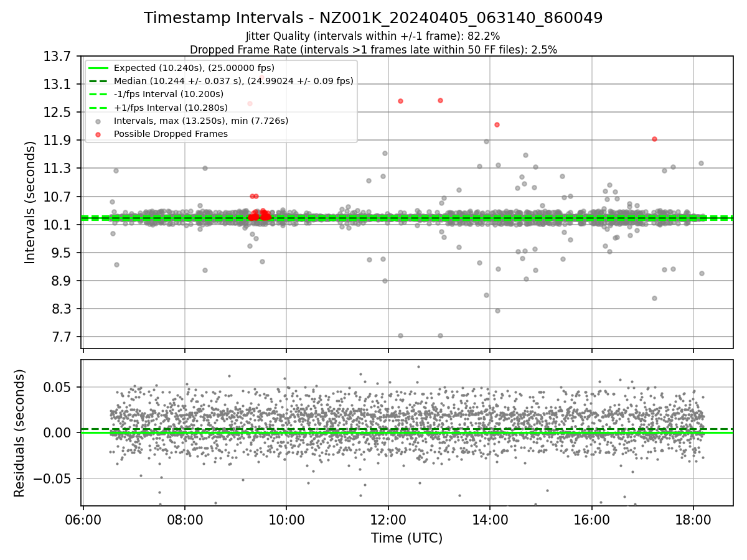Click the red dropped-frame point near 12:15 at 12.7s
This screenshot has height=560, width=747.
coord(400,101)
